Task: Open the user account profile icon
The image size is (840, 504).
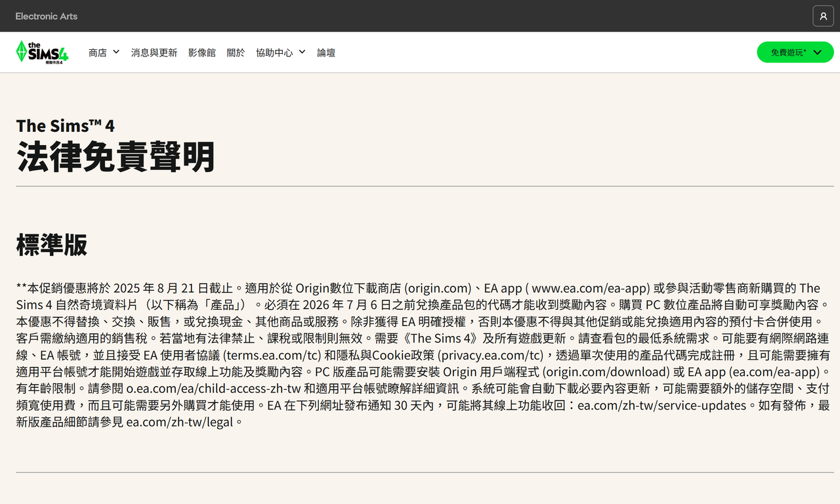Action: click(823, 16)
